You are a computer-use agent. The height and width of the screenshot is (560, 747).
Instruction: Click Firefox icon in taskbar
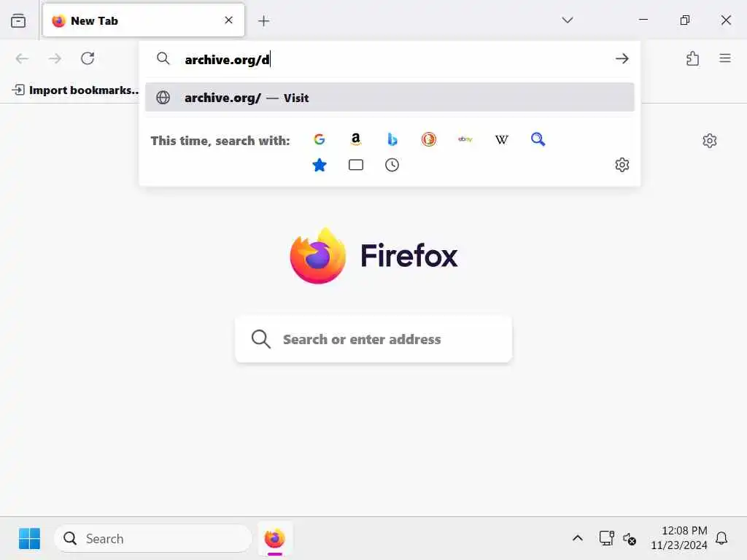pos(275,539)
